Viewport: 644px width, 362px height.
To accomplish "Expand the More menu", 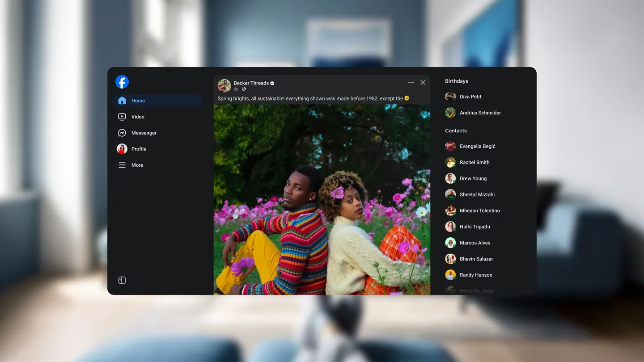I will [137, 165].
